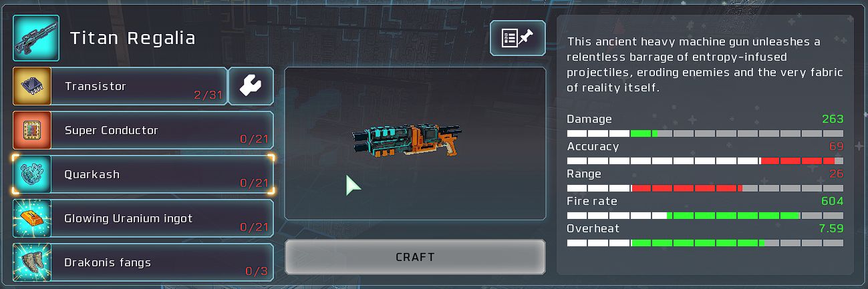Screen dimensions: 868x289
Task: Select the Drakonis fangs ingredient row
Action: (x=143, y=262)
